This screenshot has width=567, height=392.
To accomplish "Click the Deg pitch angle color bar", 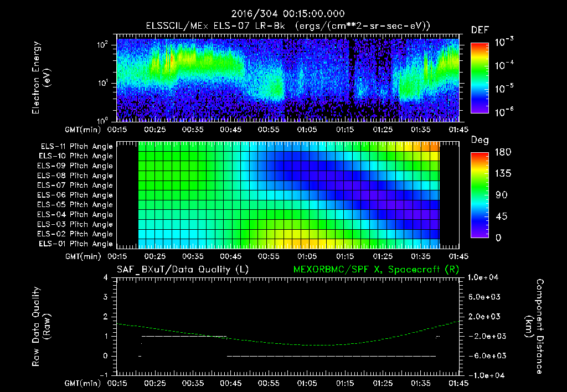I will [480, 195].
